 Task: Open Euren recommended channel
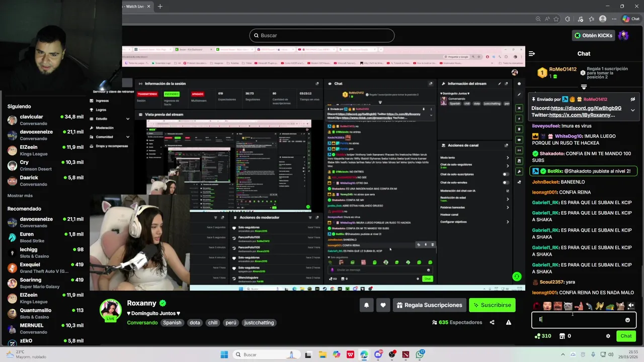[x=45, y=237]
